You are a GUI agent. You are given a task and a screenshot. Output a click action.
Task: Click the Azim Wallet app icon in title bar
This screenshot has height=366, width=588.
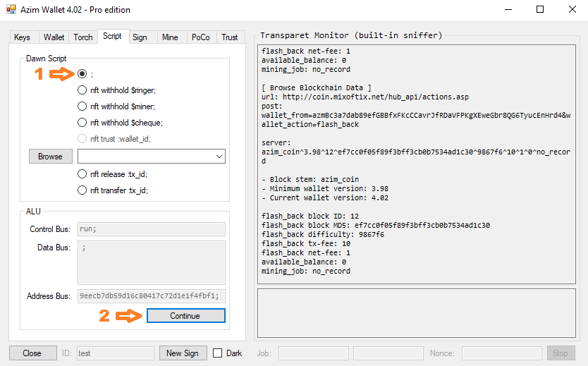(x=11, y=9)
